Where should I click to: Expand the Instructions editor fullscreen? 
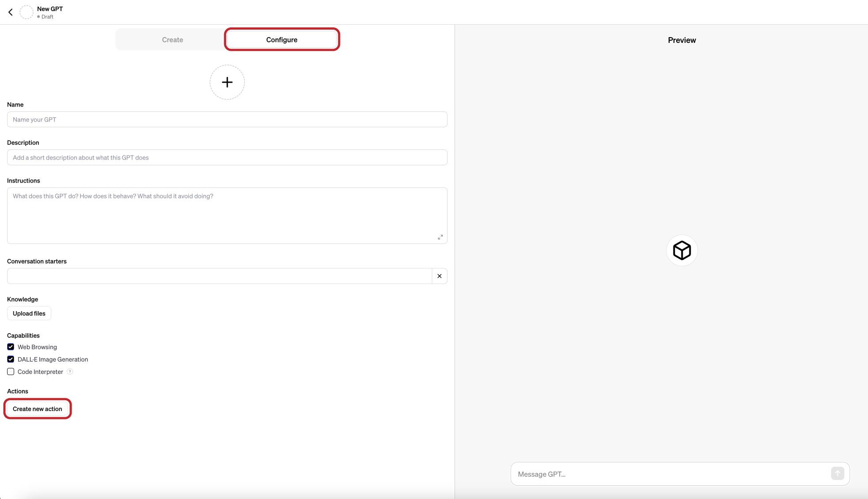pyautogui.click(x=440, y=237)
